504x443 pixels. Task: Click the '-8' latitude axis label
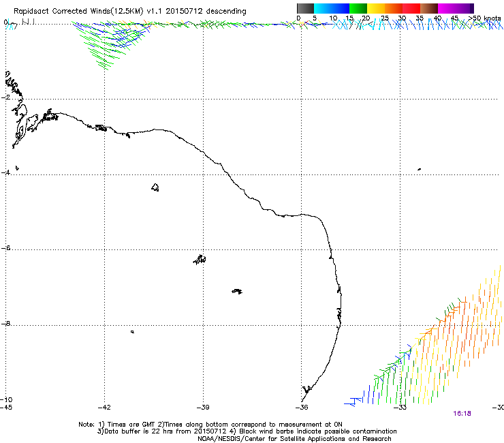tap(5, 324)
